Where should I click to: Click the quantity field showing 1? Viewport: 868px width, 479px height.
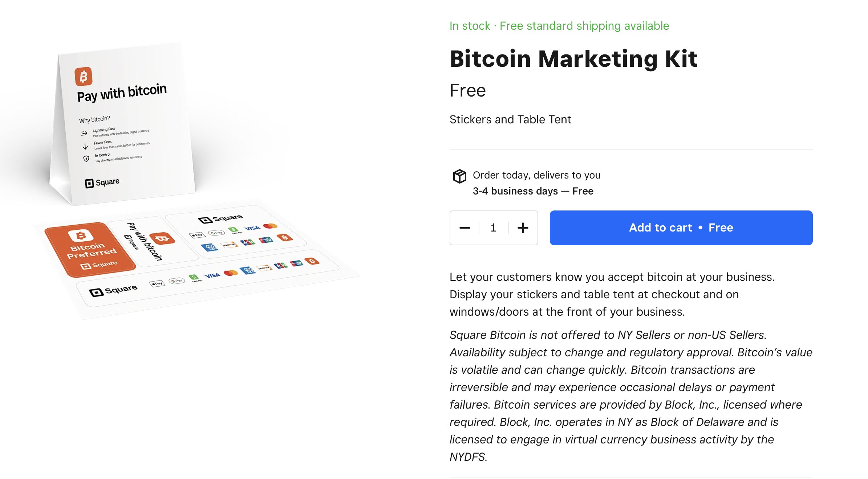[x=493, y=228]
